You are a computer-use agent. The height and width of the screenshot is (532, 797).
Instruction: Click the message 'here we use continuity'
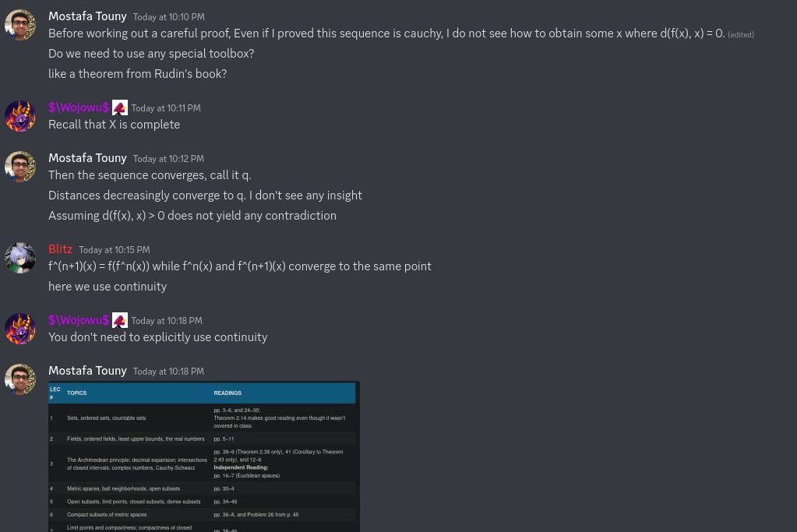pyautogui.click(x=108, y=287)
